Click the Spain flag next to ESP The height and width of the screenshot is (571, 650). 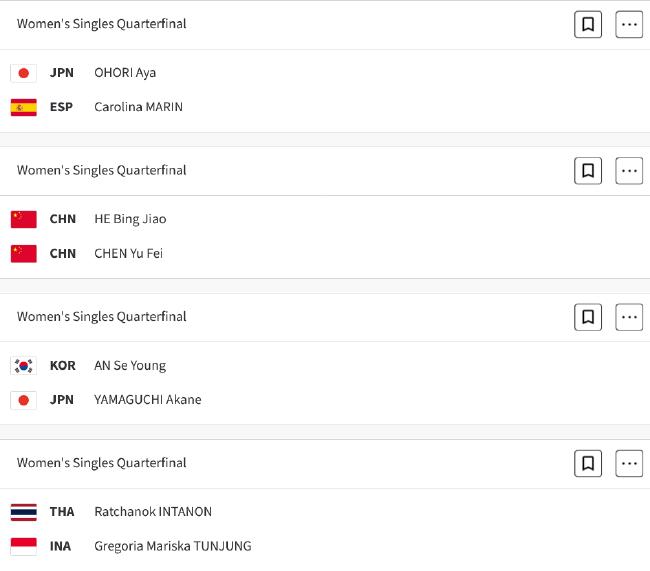(24, 107)
